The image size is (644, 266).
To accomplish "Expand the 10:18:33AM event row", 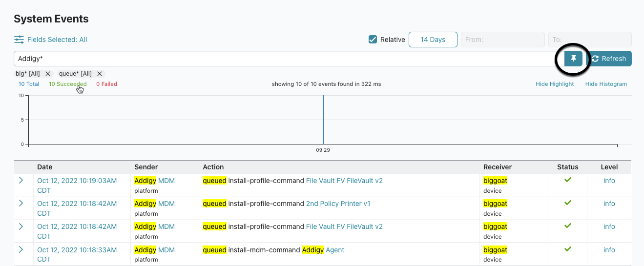I will [x=21, y=249].
